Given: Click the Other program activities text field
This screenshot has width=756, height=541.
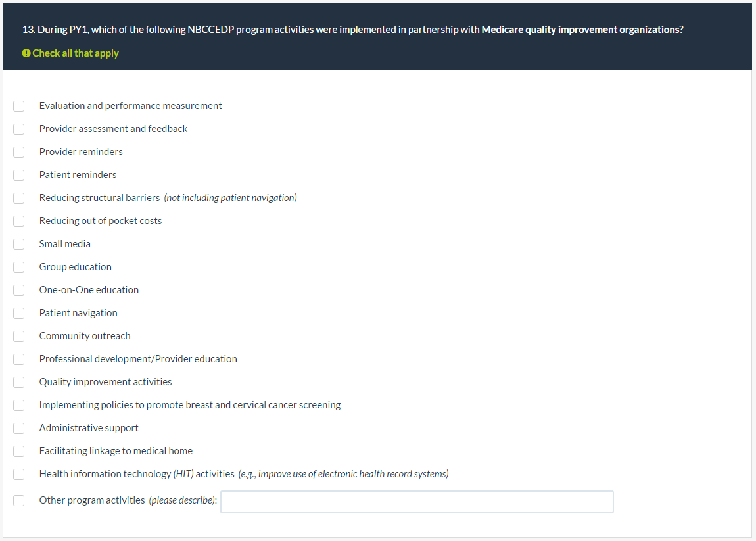Looking at the screenshot, I should coord(417,502).
